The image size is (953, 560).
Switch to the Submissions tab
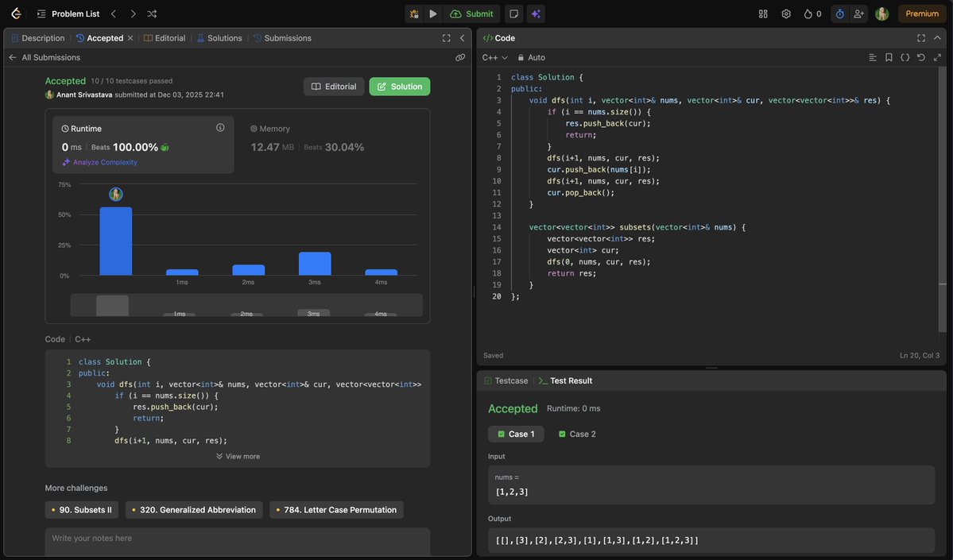(x=282, y=37)
